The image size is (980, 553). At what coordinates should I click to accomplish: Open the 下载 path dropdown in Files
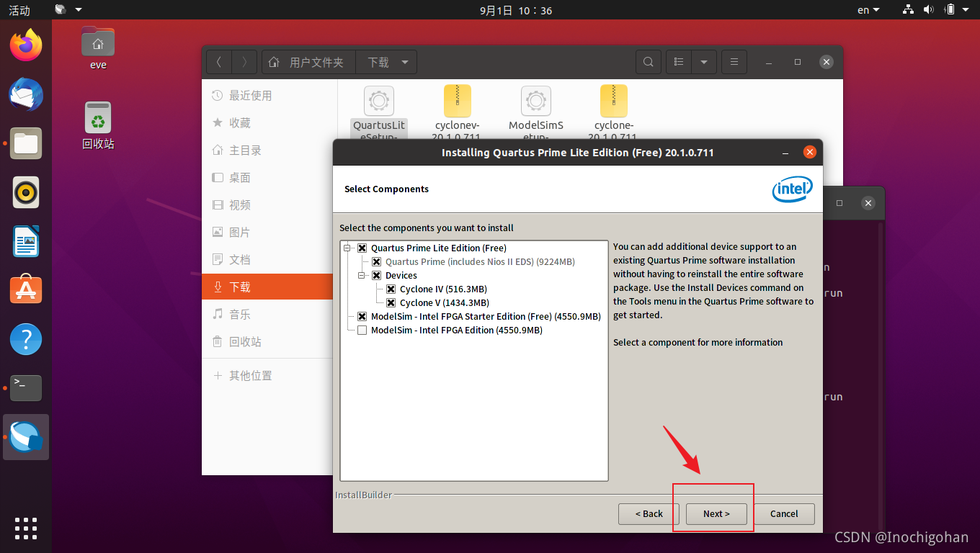[405, 63]
